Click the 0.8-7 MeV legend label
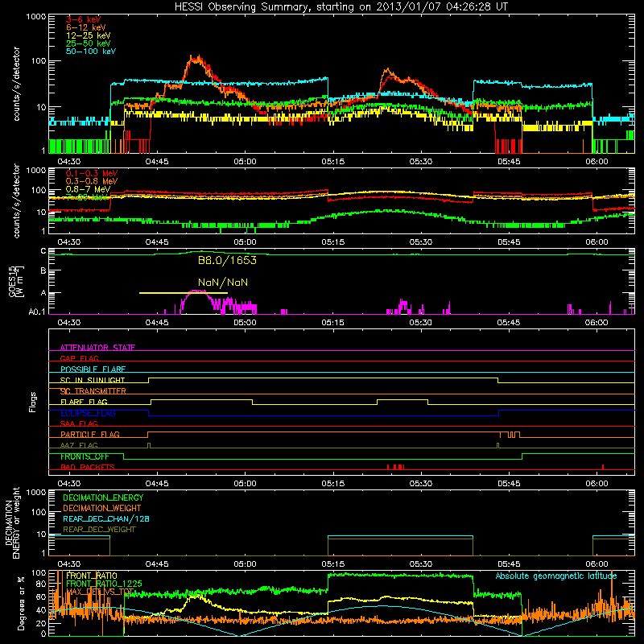This screenshot has width=644, height=644. [88, 189]
